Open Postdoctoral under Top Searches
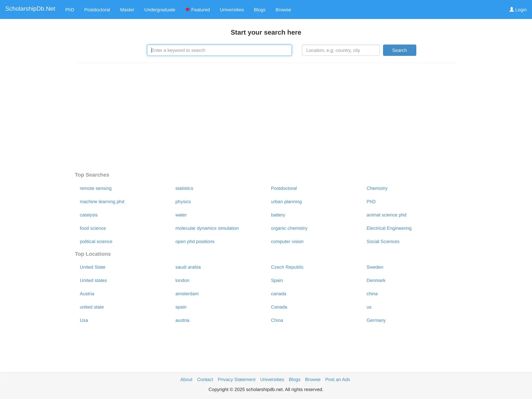 pos(284,188)
